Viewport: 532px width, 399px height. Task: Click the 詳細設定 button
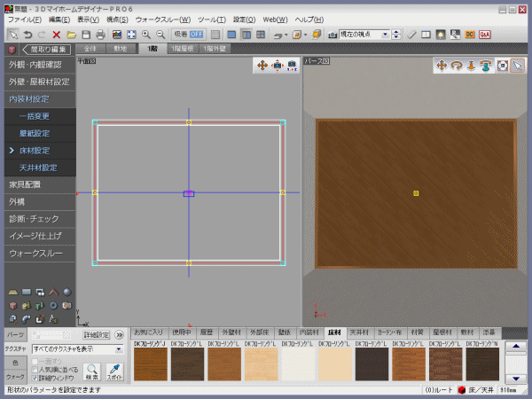pos(96,335)
